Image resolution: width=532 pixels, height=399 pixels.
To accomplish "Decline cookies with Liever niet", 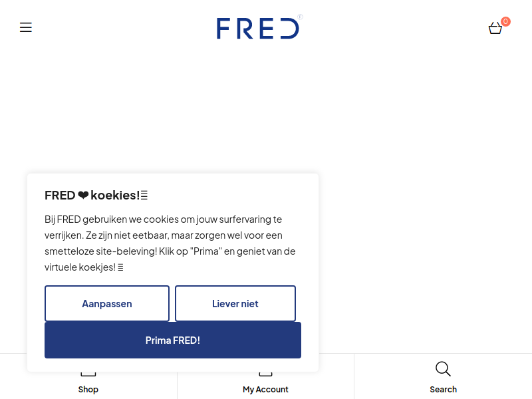I will click(x=235, y=303).
